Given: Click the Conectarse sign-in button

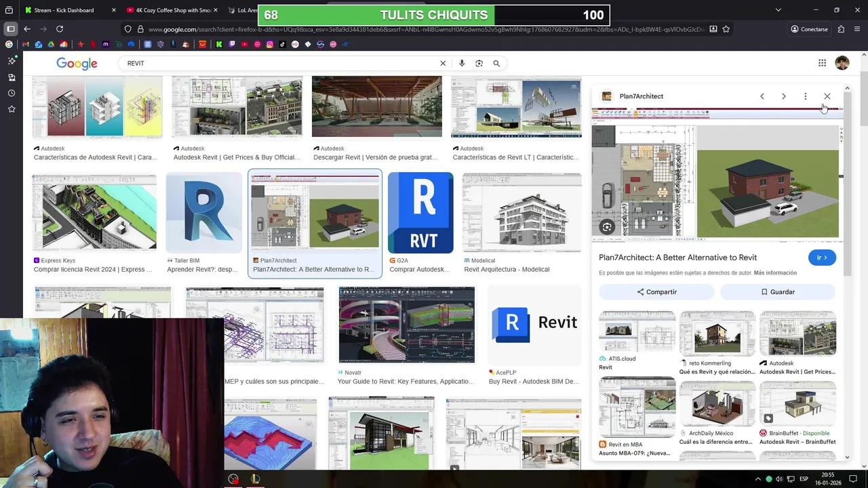Looking at the screenshot, I should (810, 29).
